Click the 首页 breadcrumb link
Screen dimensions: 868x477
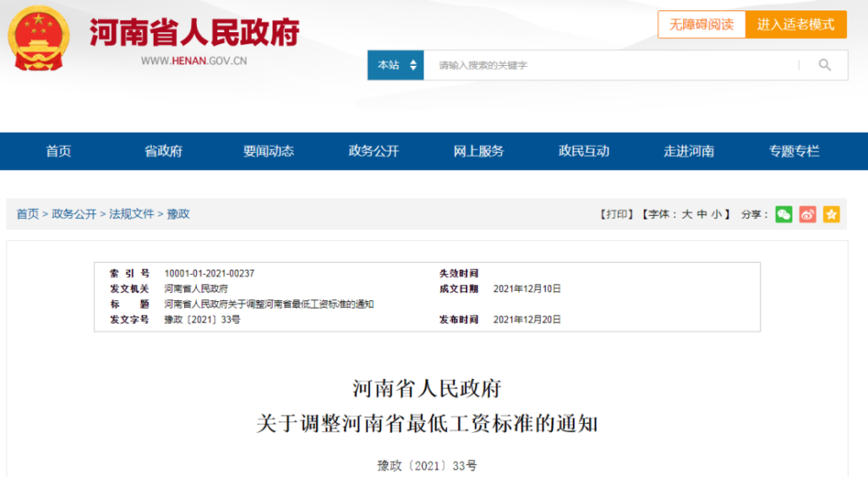coord(28,214)
